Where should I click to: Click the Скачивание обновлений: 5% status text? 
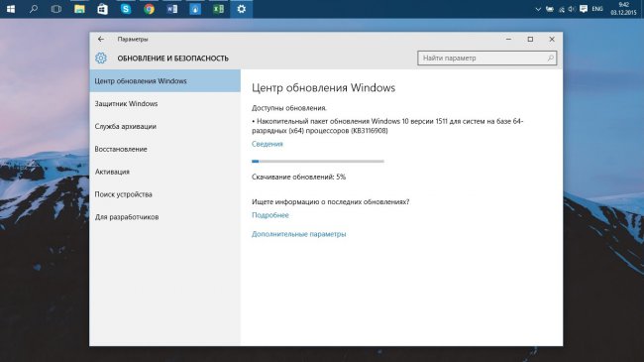pyautogui.click(x=298, y=177)
